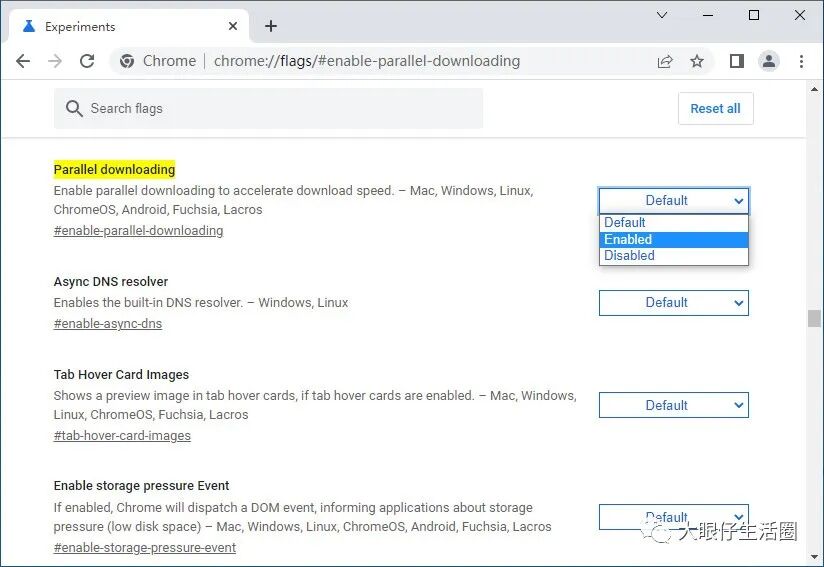Collapse the Parallel downloading dropdown

[x=674, y=201]
